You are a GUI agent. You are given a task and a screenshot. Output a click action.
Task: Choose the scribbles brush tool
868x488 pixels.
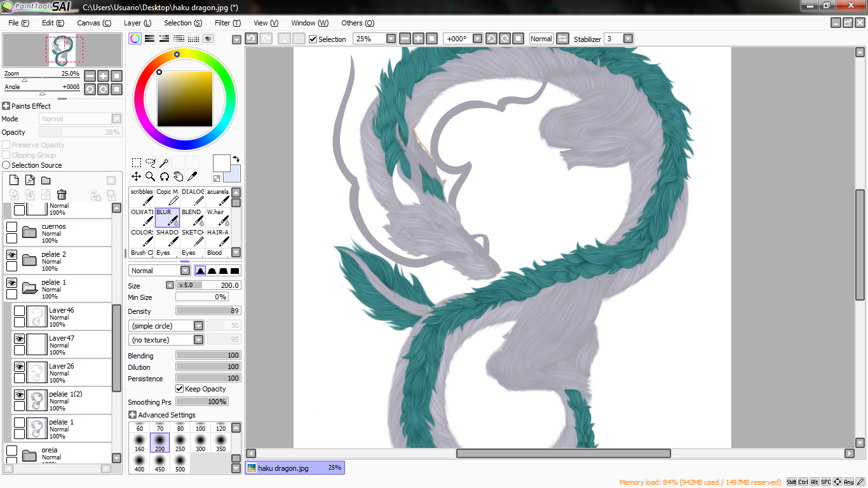point(142,197)
